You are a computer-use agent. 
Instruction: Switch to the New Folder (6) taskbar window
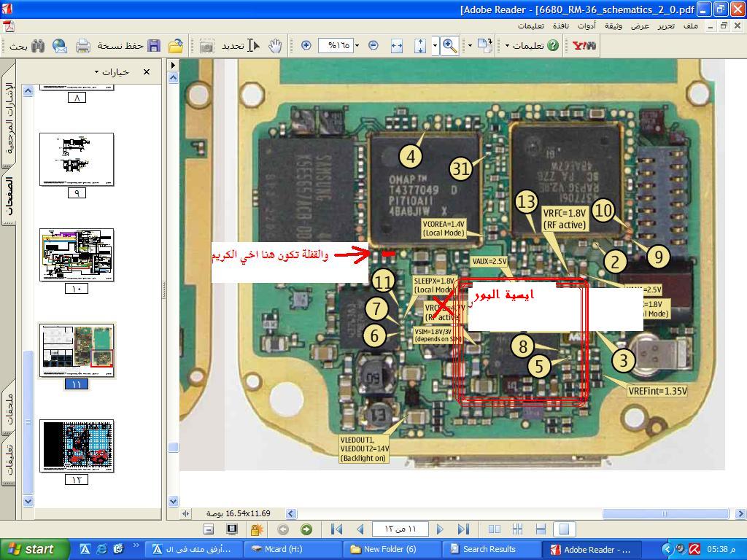point(391,549)
